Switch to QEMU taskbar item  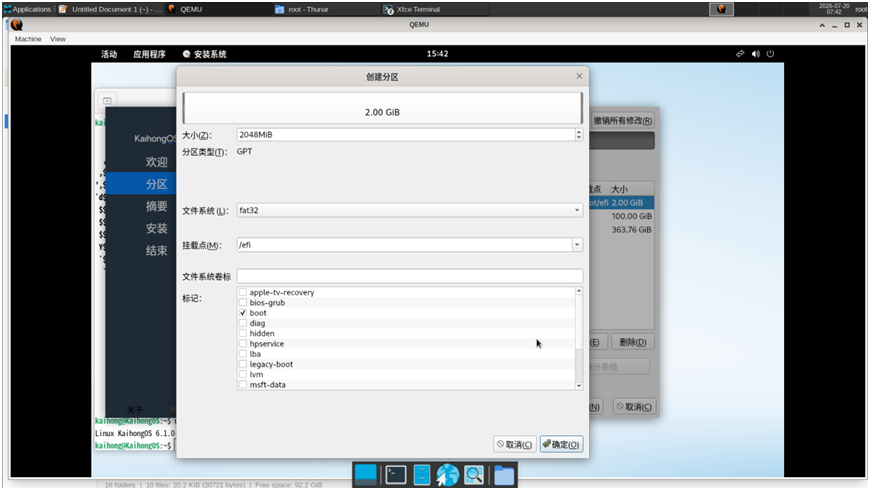[219, 9]
